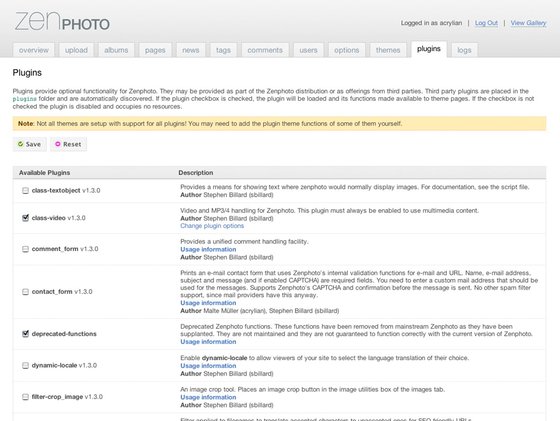Switch to the upload tab
Screen dimensions: 560x421
click(x=76, y=50)
